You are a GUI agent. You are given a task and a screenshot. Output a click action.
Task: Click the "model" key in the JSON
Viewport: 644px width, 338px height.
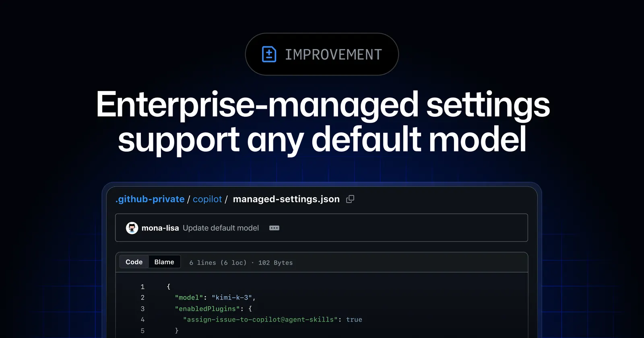[189, 297]
